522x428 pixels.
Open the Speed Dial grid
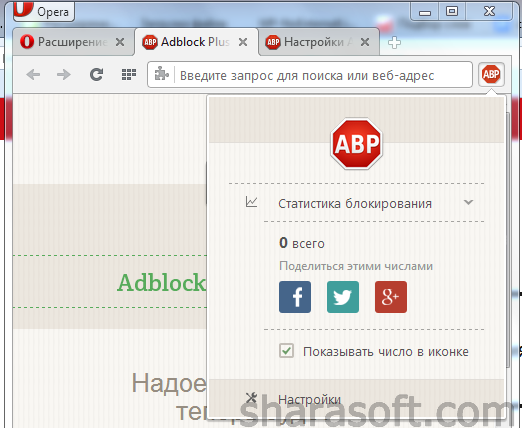129,74
